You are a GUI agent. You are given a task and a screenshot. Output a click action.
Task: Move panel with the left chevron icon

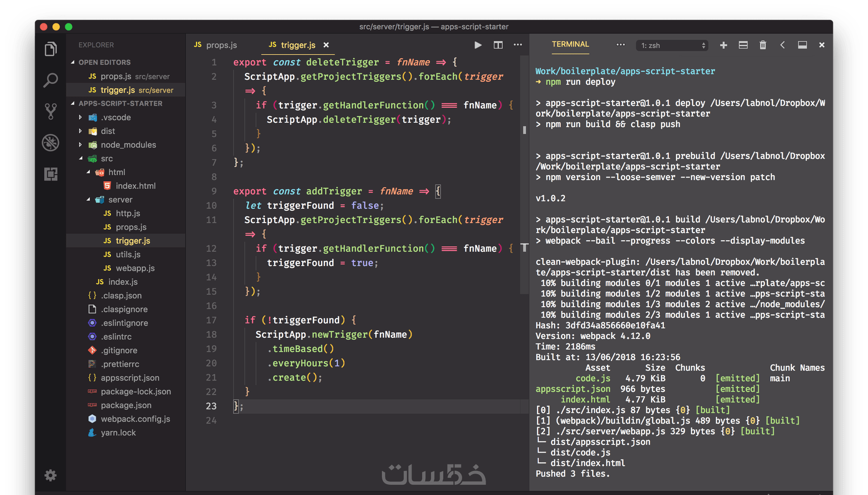[x=782, y=45]
